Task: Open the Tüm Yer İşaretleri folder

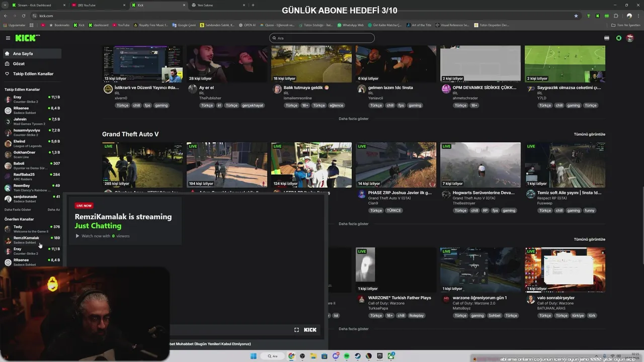Action: (x=626, y=25)
